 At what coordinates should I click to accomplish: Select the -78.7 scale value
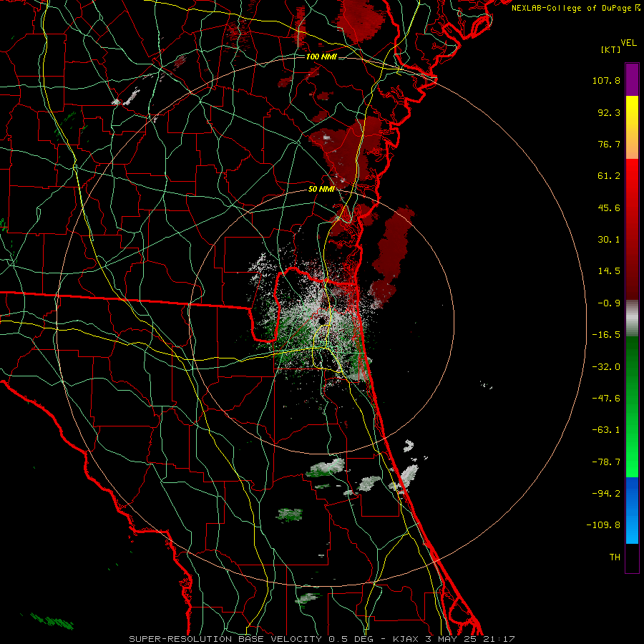pos(606,462)
